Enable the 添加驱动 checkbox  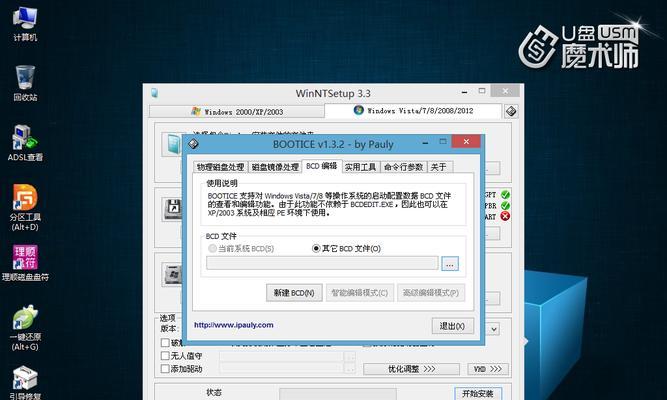point(165,369)
